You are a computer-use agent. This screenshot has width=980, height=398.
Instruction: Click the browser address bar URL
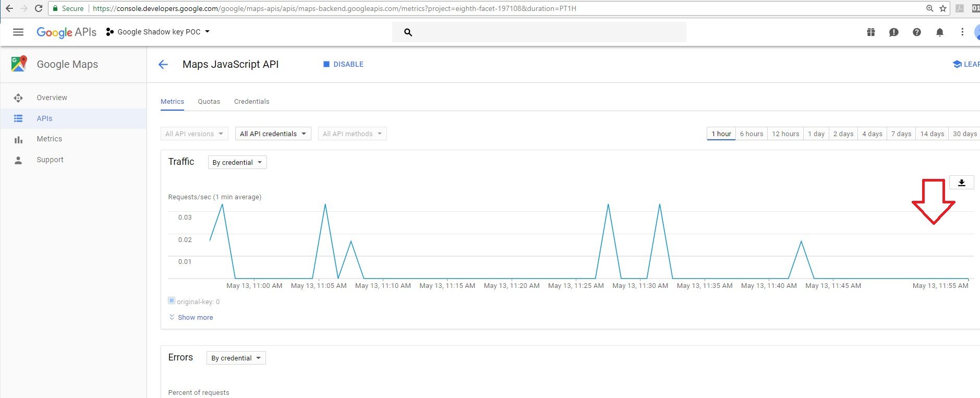click(x=334, y=8)
